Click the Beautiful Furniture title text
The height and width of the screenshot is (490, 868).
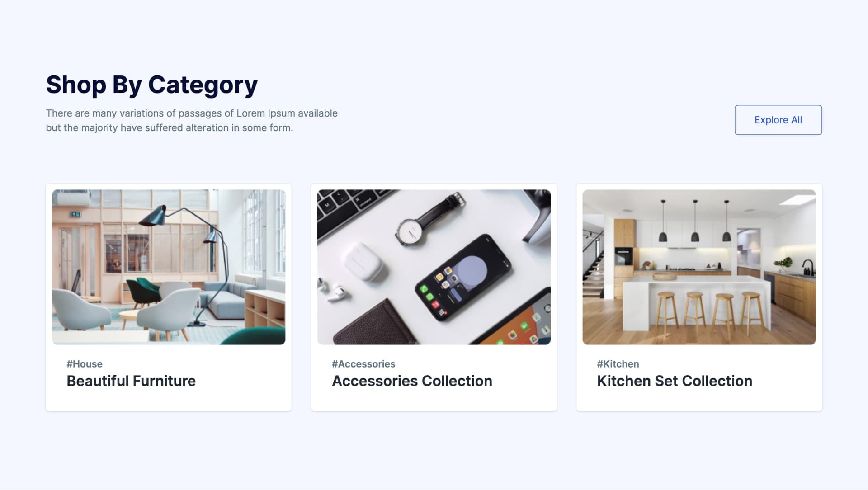(x=131, y=380)
